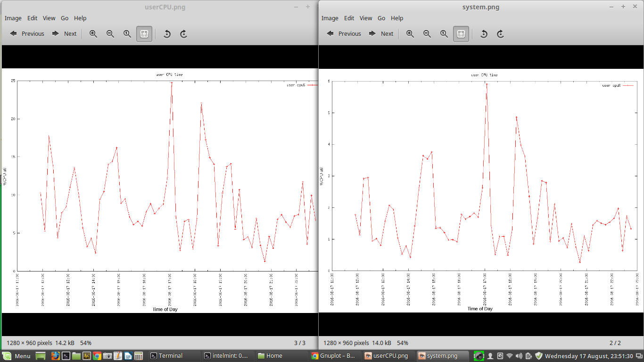Toggle best fit in the system.png toolbar
644x362 pixels.
click(x=461, y=33)
